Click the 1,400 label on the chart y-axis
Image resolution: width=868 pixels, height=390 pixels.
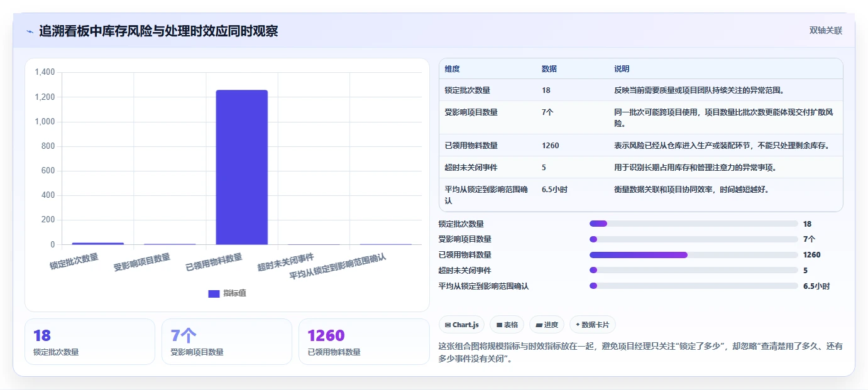tap(45, 73)
